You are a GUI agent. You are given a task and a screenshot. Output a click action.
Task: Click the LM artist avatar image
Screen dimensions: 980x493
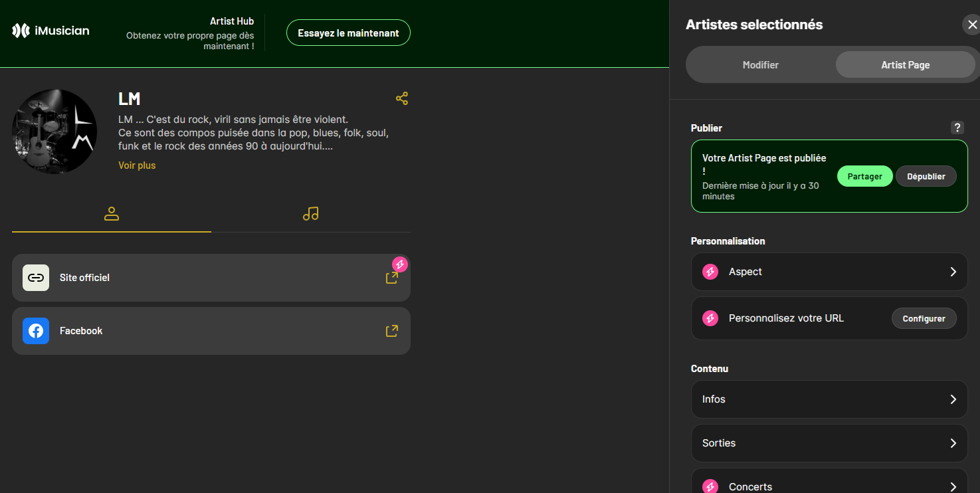tap(54, 132)
